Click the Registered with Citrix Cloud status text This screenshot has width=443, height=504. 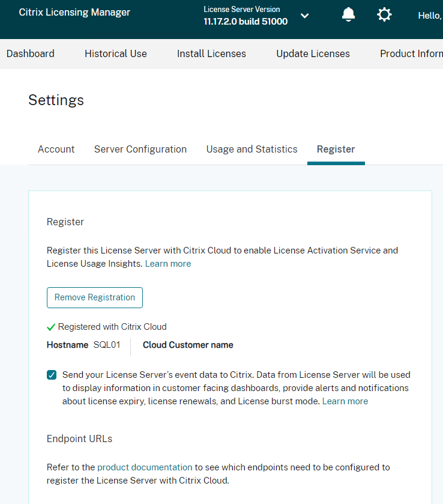tap(112, 327)
